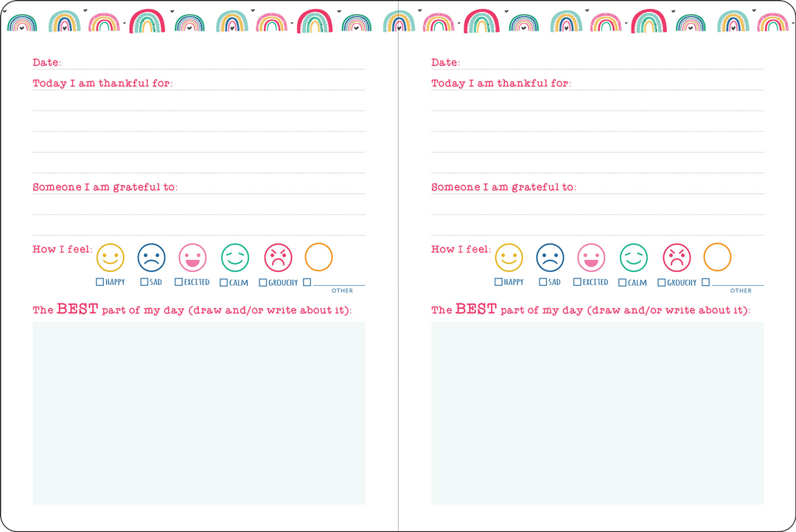Select the red grouchy face on right page

coord(677,257)
